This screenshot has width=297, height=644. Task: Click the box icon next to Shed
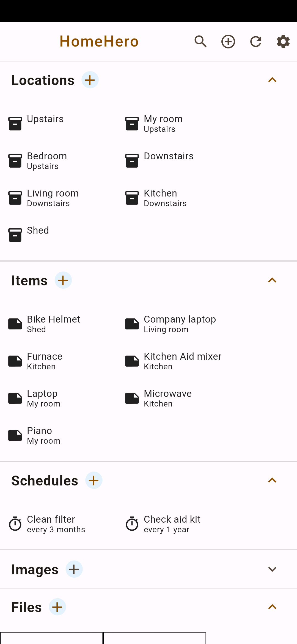point(15,235)
